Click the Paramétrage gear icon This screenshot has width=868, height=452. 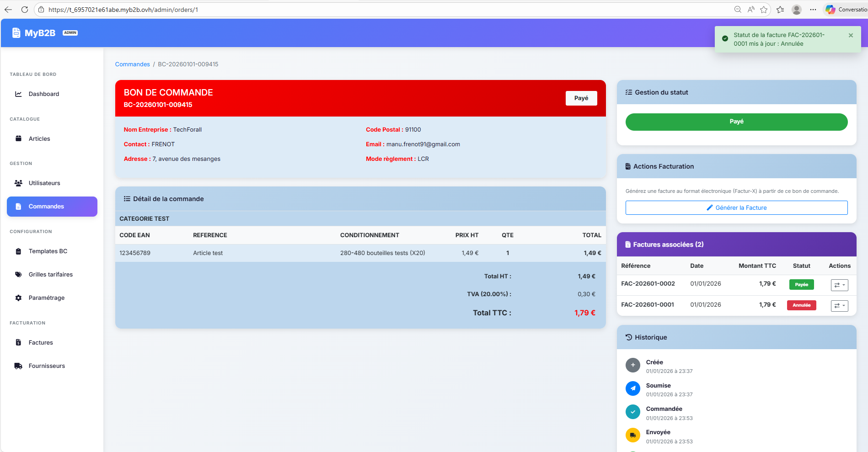click(x=18, y=298)
